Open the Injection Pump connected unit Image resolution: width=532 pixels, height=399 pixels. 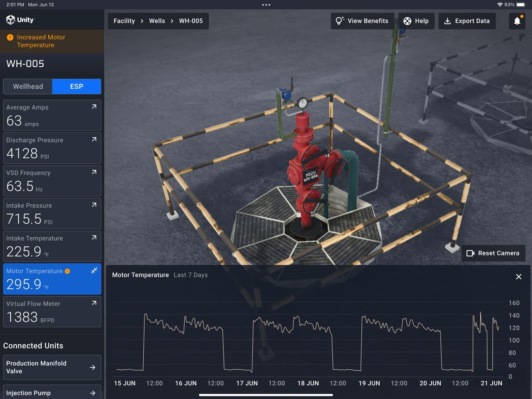point(52,393)
